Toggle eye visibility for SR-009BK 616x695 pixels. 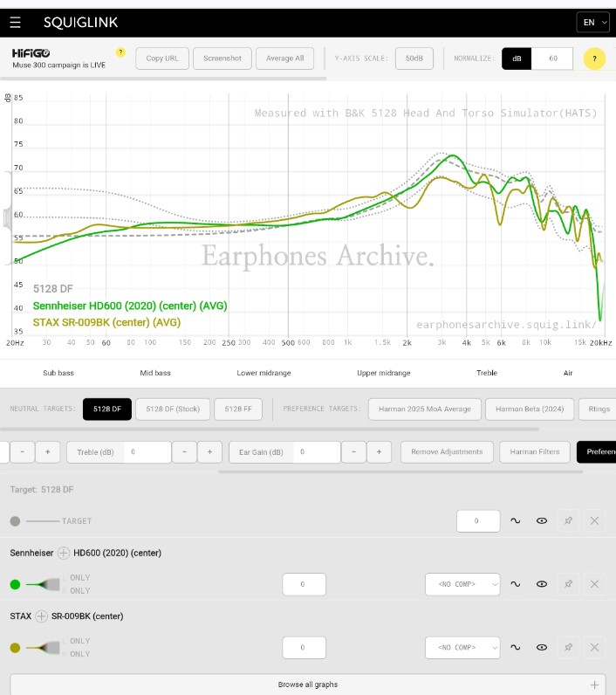pos(542,648)
